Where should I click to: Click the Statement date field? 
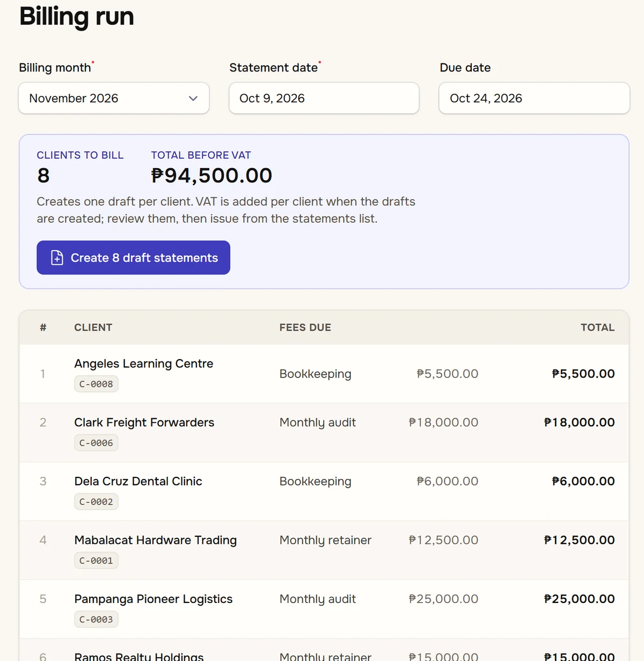[x=324, y=98]
